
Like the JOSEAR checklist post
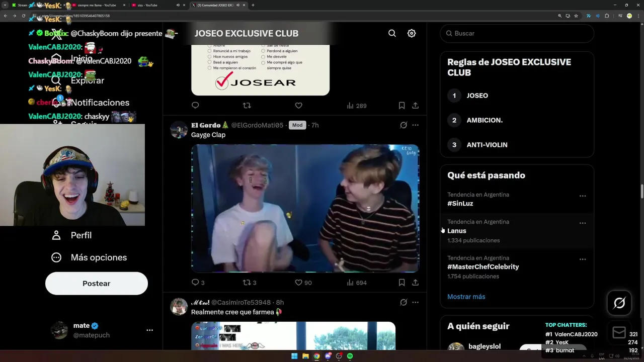pyautogui.click(x=299, y=106)
